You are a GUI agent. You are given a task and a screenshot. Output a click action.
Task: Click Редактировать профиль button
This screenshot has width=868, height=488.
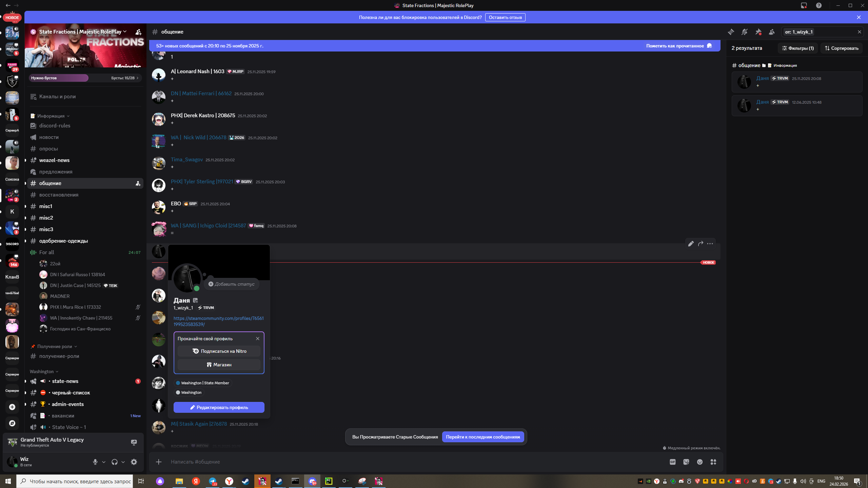[219, 407]
